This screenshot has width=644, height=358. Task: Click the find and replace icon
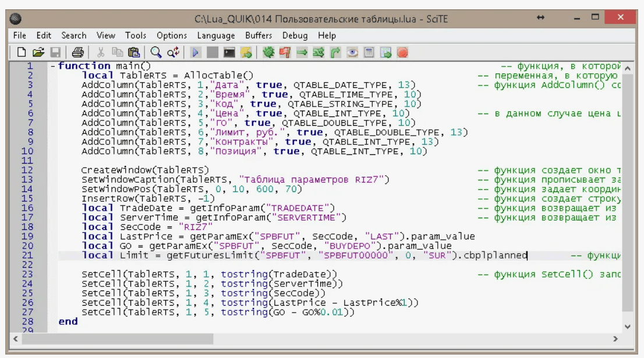(173, 52)
